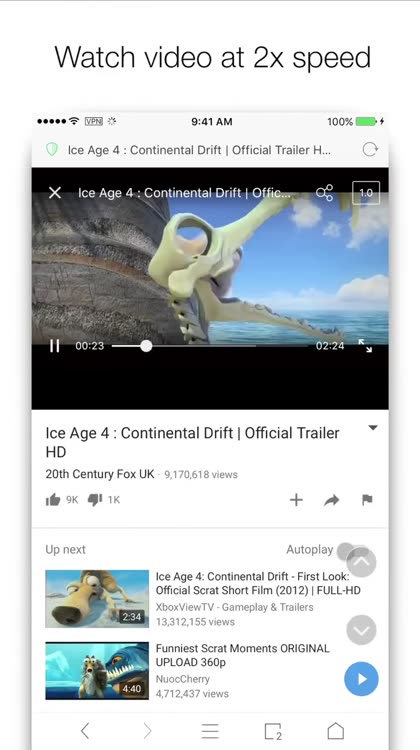
Task: Tap the share icon in video player
Action: [x=324, y=193]
